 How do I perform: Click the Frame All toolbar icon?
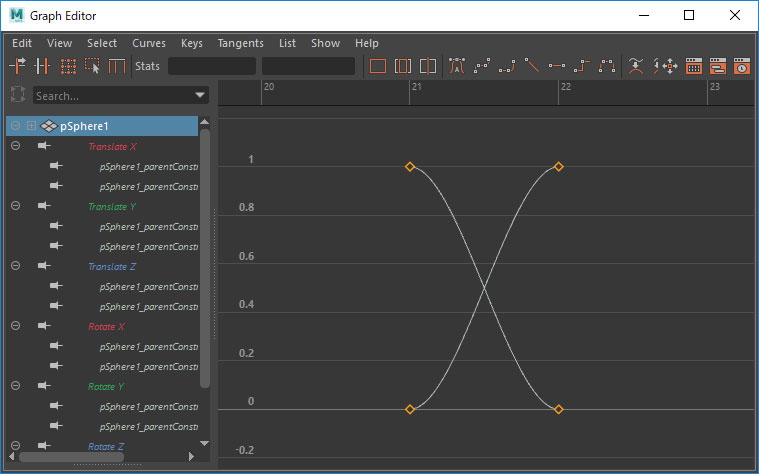pyautogui.click(x=378, y=65)
